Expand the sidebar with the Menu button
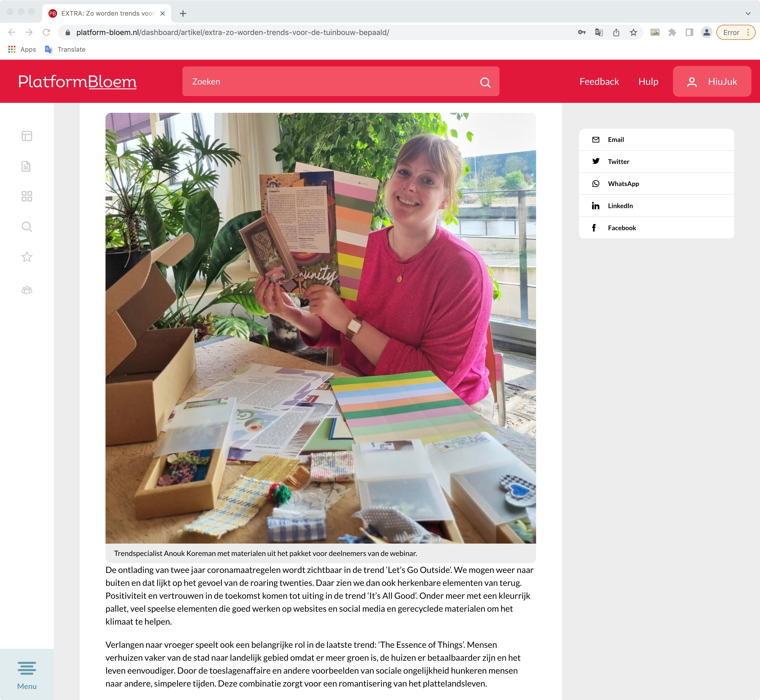 (x=27, y=675)
